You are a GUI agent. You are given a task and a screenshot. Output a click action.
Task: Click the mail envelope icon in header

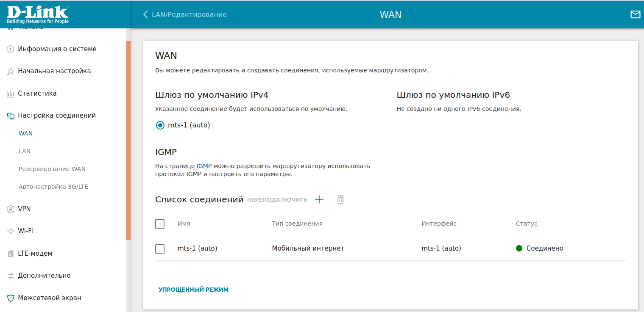(635, 15)
